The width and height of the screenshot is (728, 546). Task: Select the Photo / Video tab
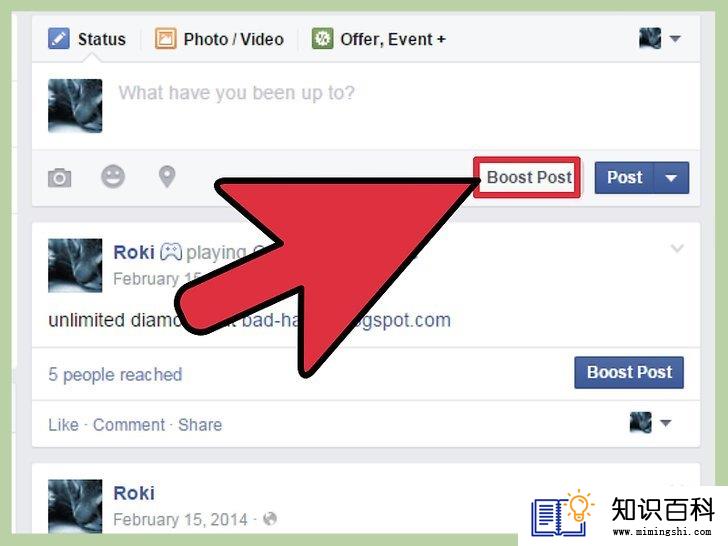(x=219, y=39)
